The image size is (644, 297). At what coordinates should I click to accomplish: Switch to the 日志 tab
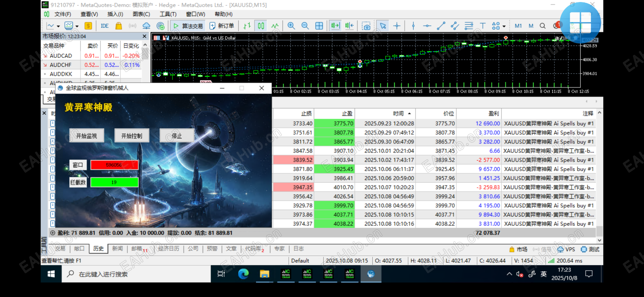coord(299,249)
